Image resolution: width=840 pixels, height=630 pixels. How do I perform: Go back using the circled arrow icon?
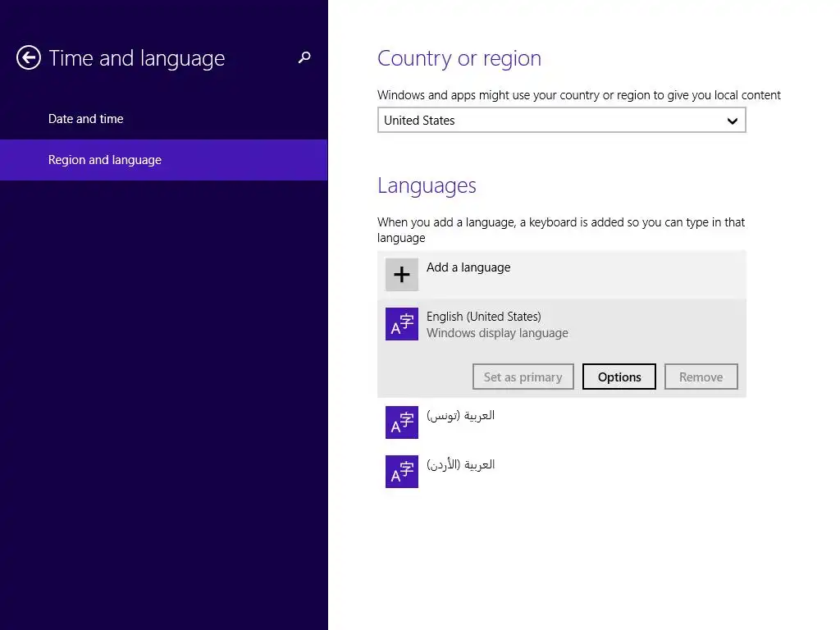click(29, 57)
